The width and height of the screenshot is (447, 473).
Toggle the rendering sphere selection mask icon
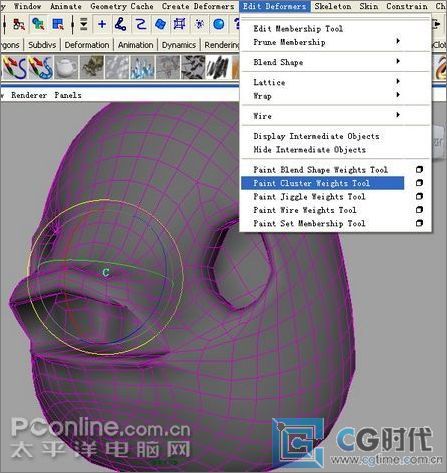(x=219, y=24)
